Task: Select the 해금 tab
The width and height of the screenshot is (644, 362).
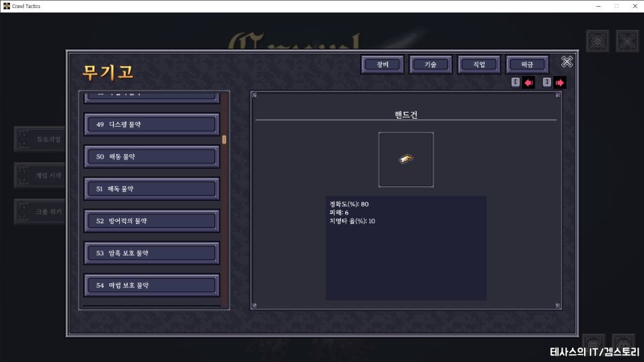Action: click(527, 65)
